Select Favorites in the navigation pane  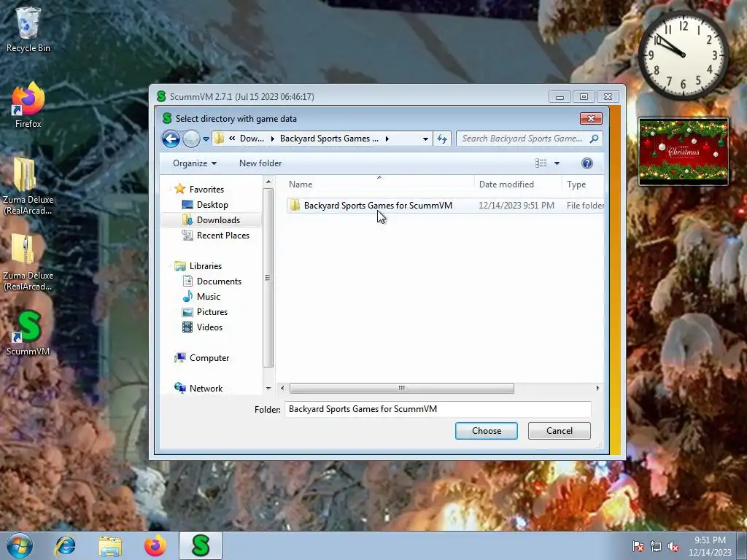pos(206,189)
